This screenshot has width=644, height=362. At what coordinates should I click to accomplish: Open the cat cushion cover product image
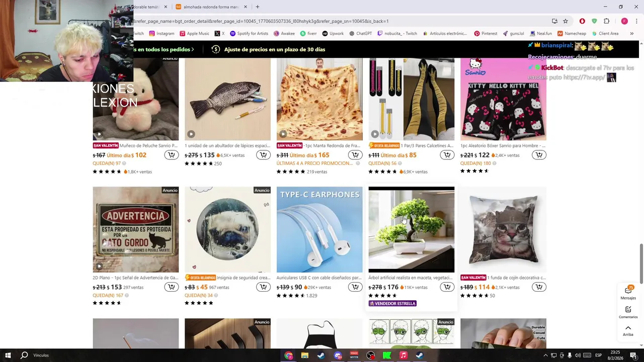503,230
